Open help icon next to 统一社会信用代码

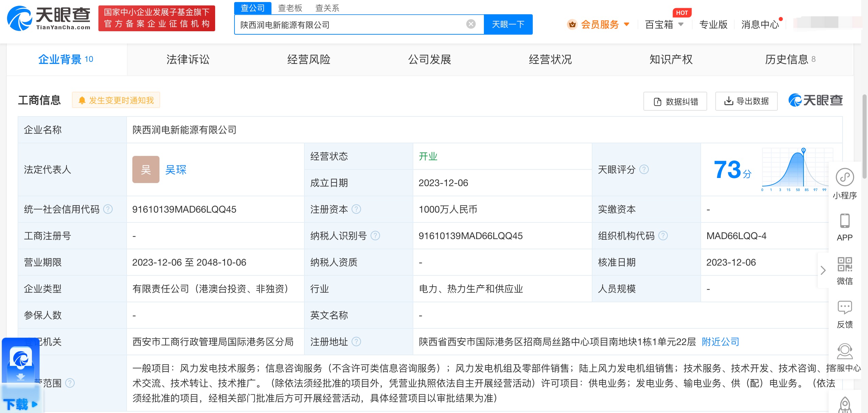(x=108, y=209)
